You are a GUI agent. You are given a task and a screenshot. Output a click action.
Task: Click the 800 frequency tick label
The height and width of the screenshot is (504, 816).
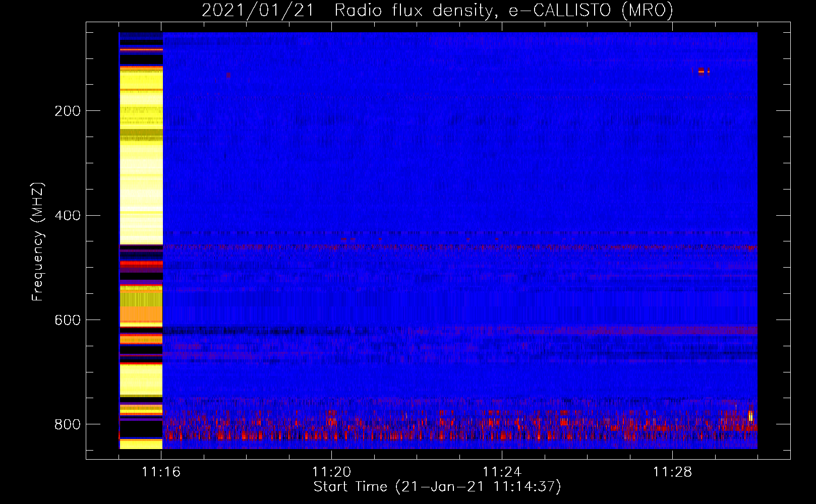(68, 424)
